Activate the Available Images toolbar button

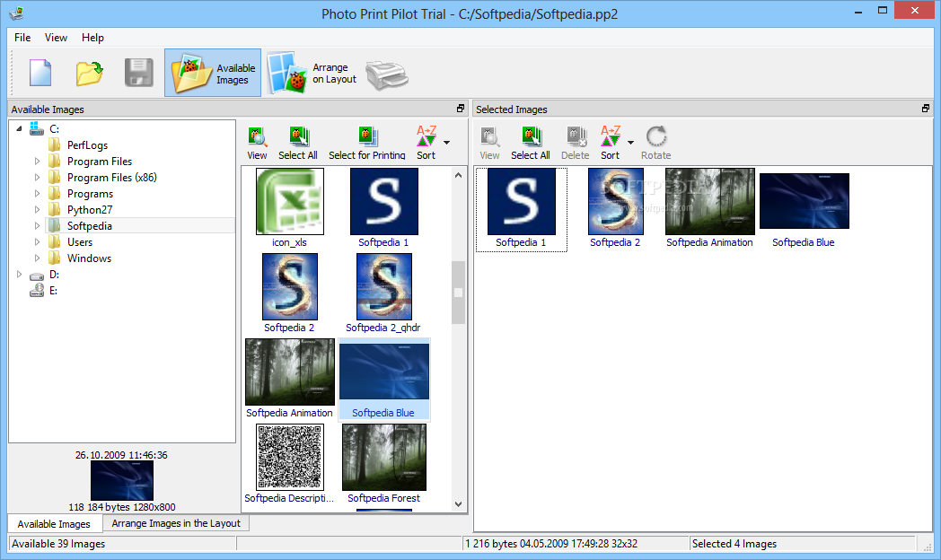[213, 74]
